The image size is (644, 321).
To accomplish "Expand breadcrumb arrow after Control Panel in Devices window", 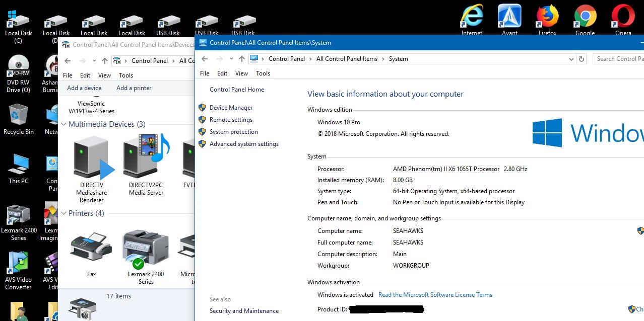I will point(173,61).
